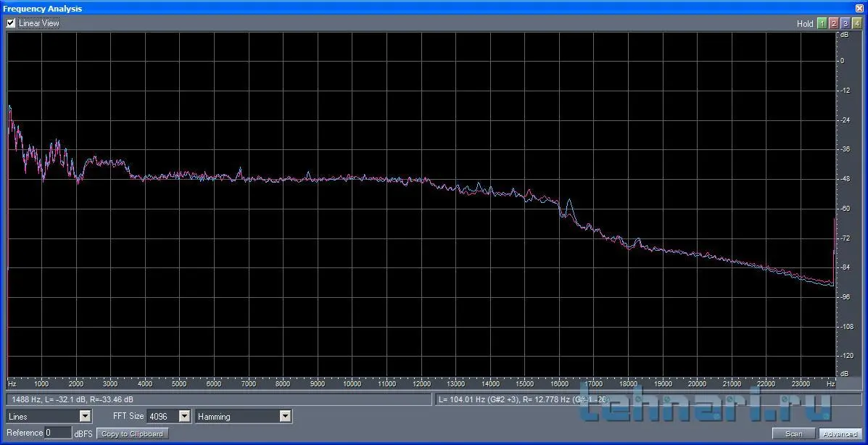
Task: Close the Frequency Analysis window
Action: click(859, 8)
